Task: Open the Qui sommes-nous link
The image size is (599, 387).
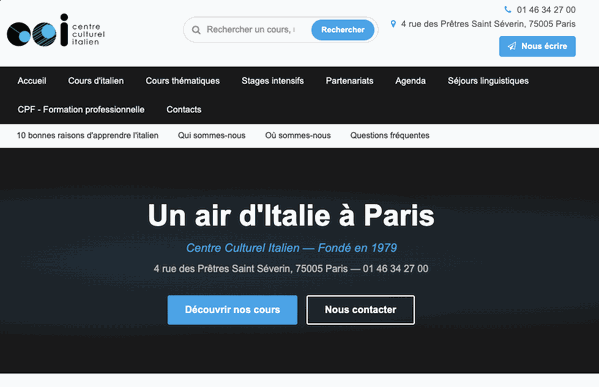Action: click(x=212, y=136)
